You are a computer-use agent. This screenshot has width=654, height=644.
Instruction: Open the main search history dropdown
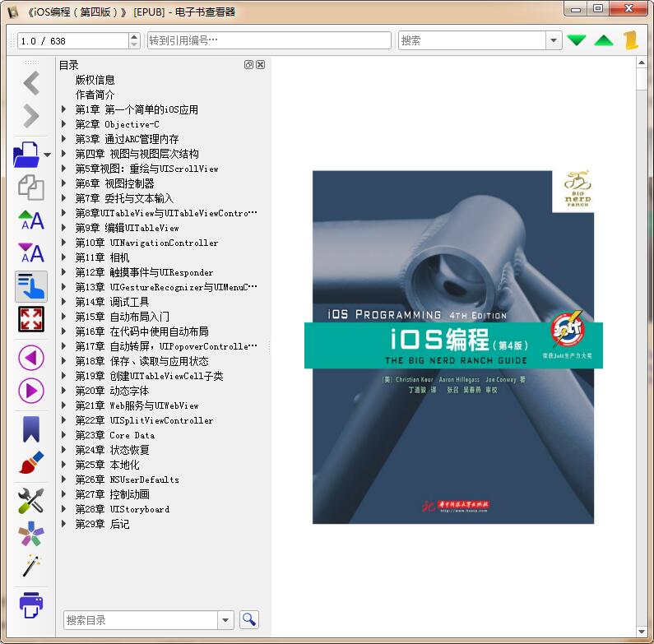click(554, 40)
